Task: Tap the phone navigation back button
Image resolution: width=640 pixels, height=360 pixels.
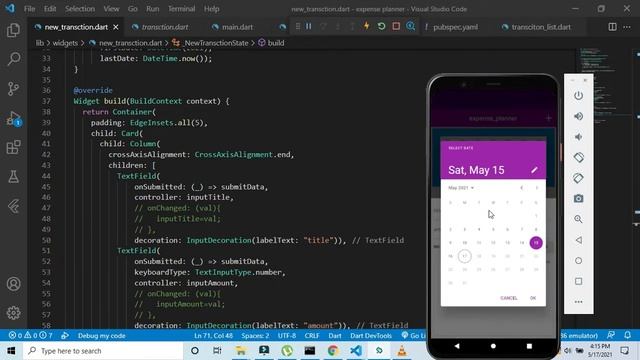Action: click(457, 346)
